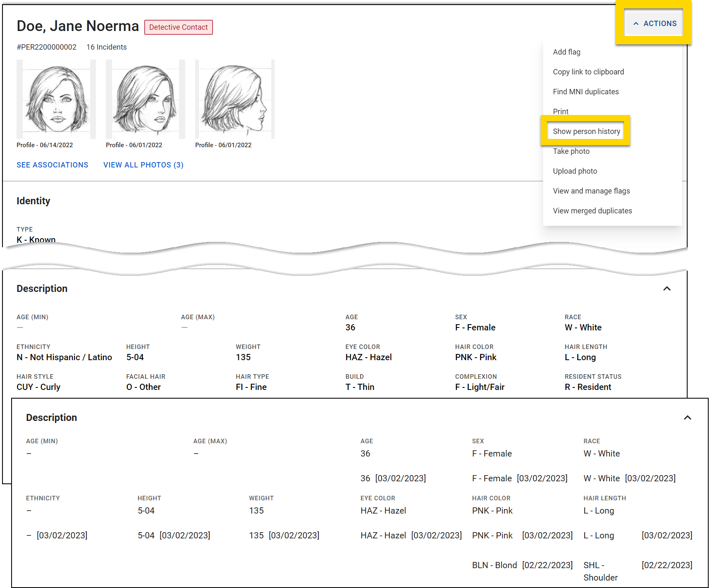Open SEE ASSOCIATIONS link
This screenshot has height=588, width=712.
[x=52, y=165]
